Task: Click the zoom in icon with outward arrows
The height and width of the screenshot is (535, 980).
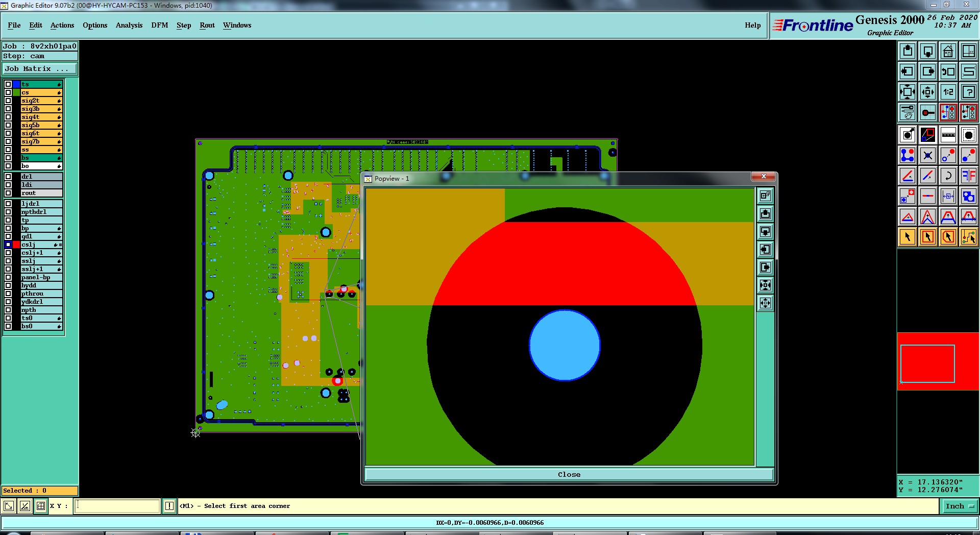Action: tap(908, 92)
